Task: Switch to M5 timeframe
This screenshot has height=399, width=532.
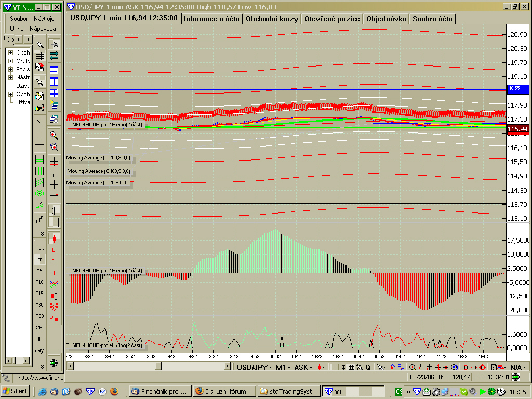Action: click(39, 271)
